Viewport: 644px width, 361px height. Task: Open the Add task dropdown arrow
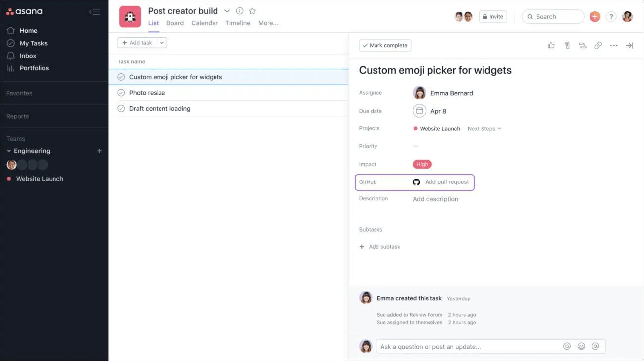[162, 42]
